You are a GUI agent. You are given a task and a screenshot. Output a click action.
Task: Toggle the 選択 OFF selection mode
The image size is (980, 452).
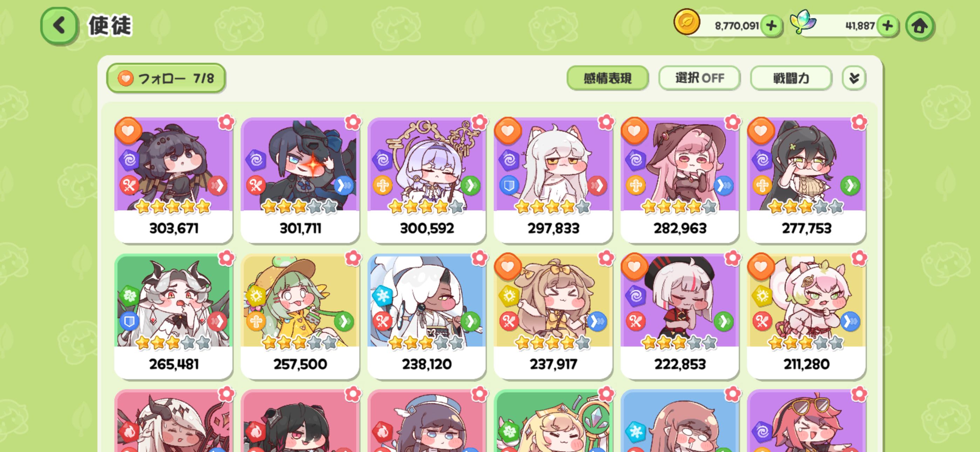699,78
